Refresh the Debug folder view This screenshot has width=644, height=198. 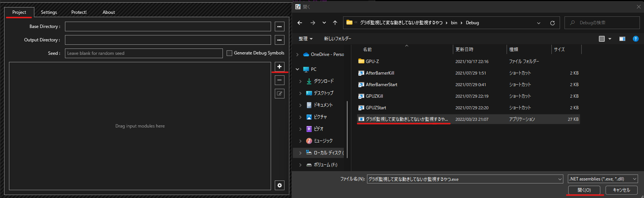pos(553,23)
